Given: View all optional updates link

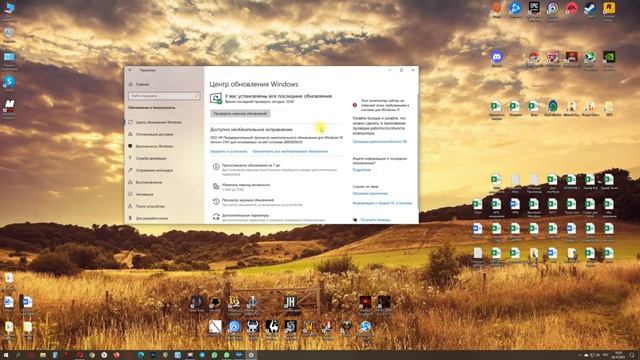Looking at the screenshot, I should pos(290,151).
